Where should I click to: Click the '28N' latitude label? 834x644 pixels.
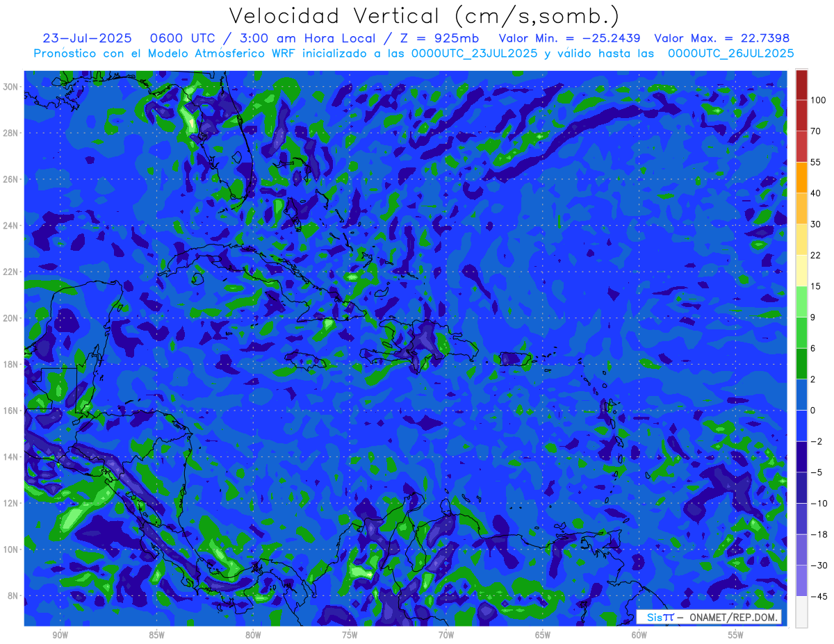11,133
